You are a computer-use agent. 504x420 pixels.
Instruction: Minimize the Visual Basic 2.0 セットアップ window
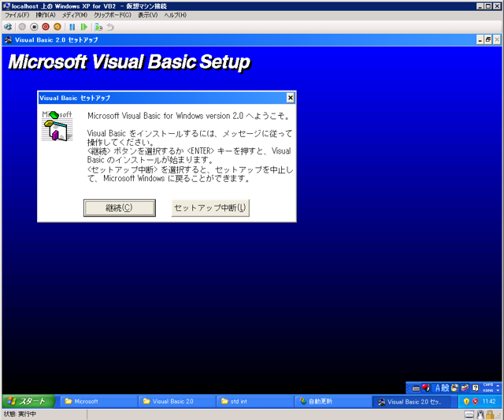coord(480,40)
